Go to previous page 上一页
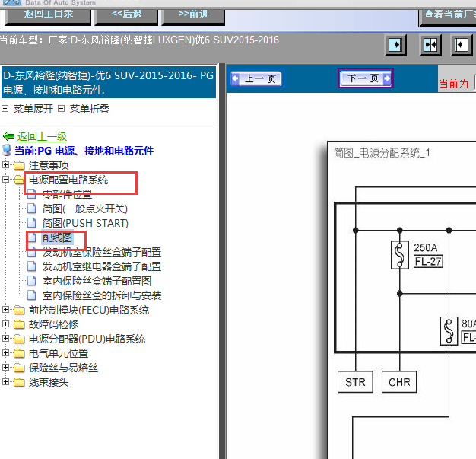 (257, 78)
